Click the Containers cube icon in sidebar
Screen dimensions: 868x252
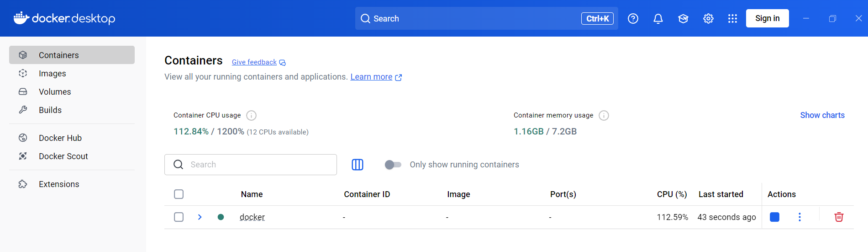(x=23, y=55)
